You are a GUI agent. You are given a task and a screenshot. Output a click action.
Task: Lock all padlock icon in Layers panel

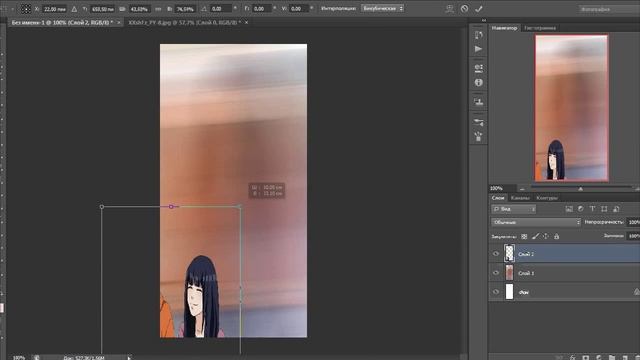[x=556, y=236]
